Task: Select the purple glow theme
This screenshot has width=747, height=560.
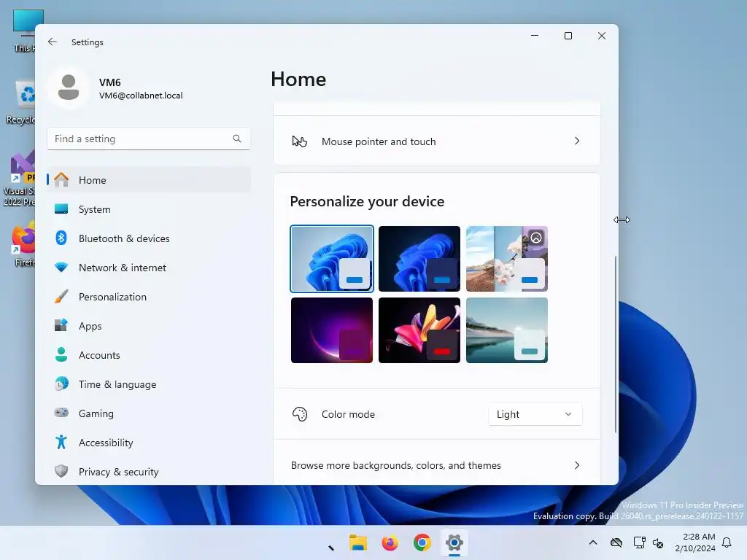Action: pos(332,330)
